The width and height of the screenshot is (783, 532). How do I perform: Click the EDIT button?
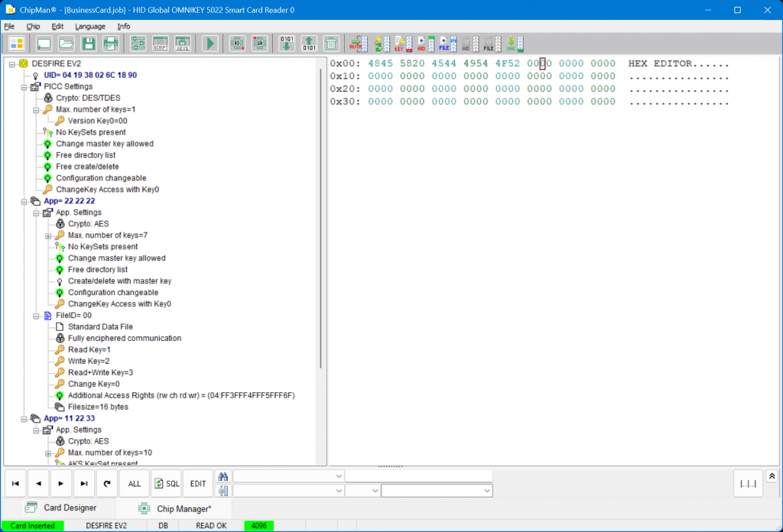click(198, 484)
